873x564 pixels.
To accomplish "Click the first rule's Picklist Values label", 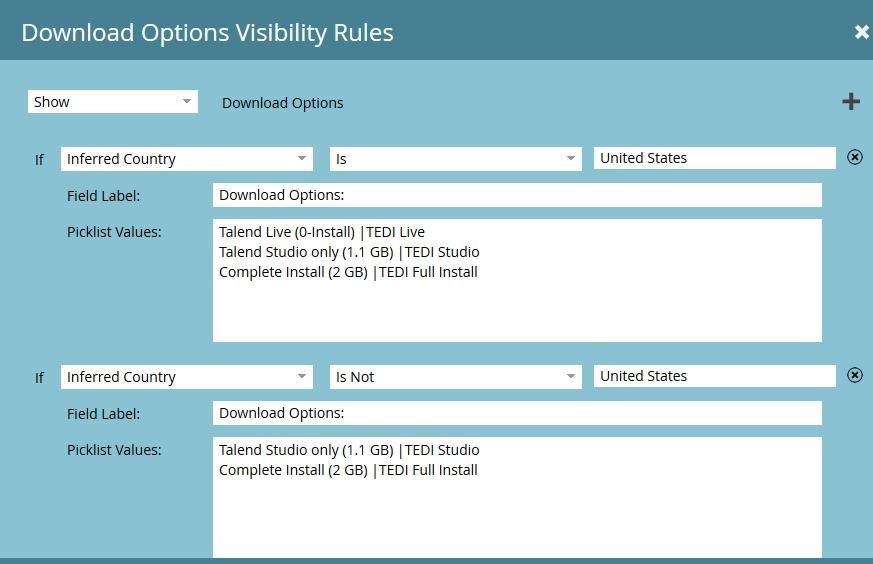I will click(x=114, y=232).
